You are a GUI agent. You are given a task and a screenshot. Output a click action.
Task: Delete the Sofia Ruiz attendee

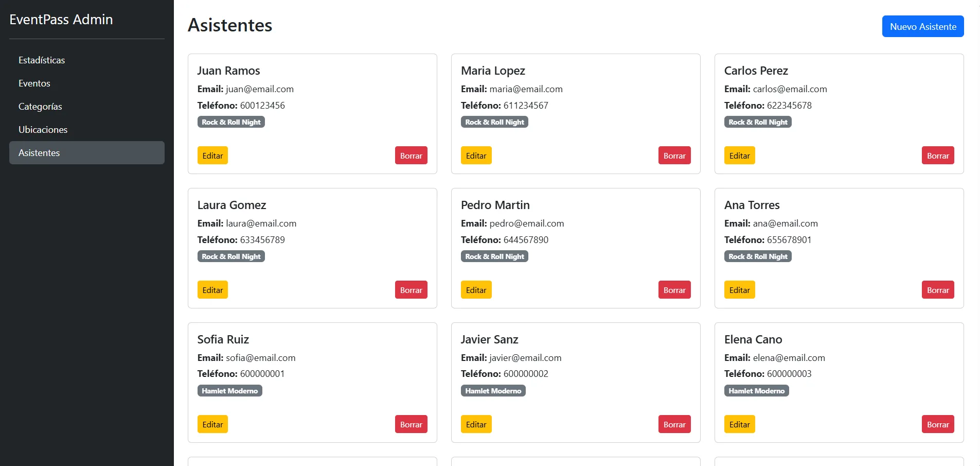click(411, 424)
